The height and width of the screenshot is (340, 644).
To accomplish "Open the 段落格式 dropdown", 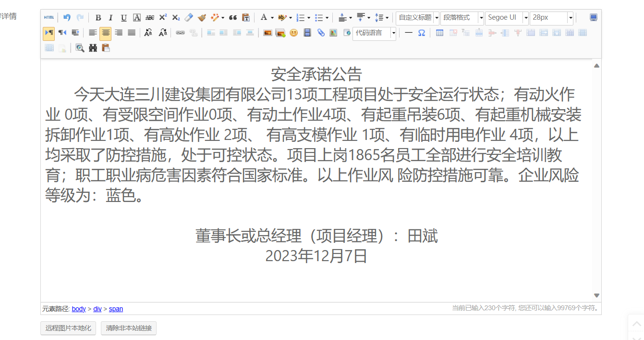I will pos(462,18).
